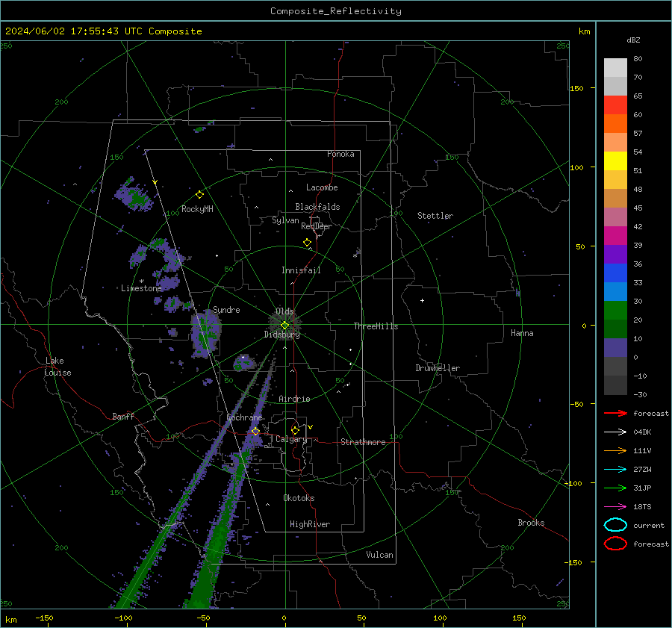672x628 pixels.
Task: Click the Okotoks town label
Action: pyautogui.click(x=299, y=498)
